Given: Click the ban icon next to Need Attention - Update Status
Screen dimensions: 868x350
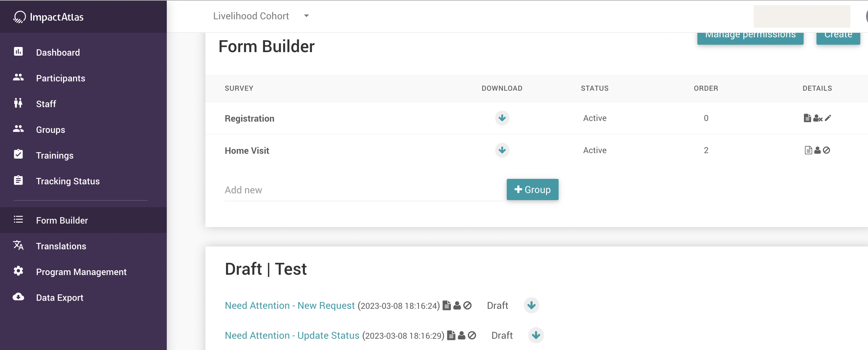Looking at the screenshot, I should [x=472, y=335].
